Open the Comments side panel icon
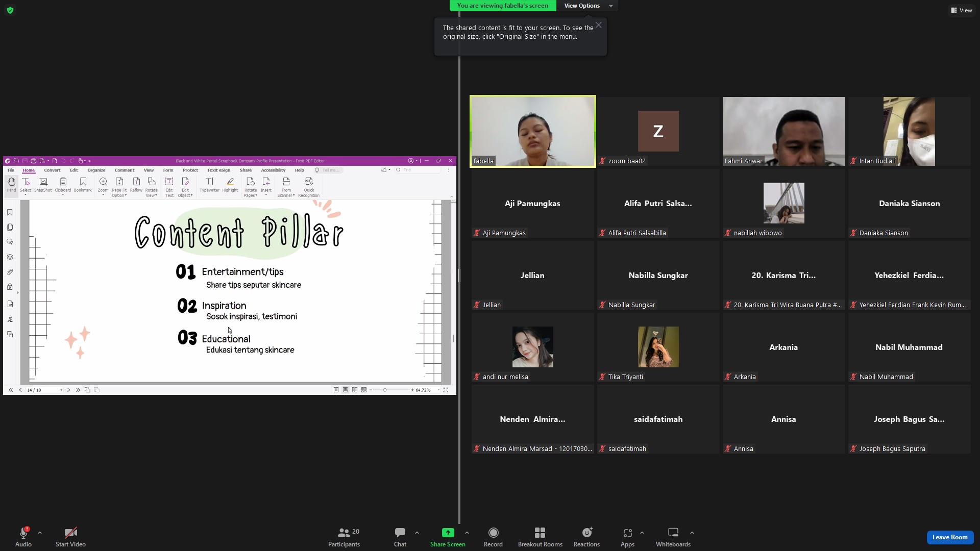The image size is (980, 551). (x=10, y=242)
